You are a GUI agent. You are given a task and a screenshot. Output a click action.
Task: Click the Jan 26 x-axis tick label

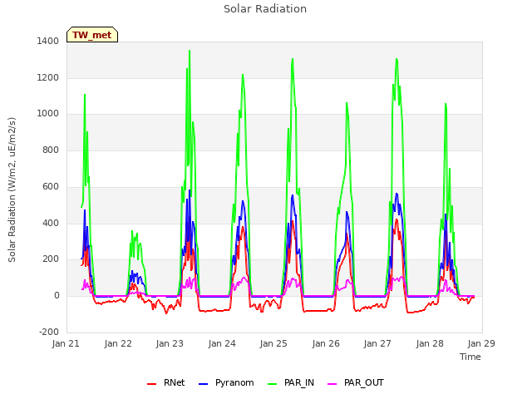tap(326, 343)
